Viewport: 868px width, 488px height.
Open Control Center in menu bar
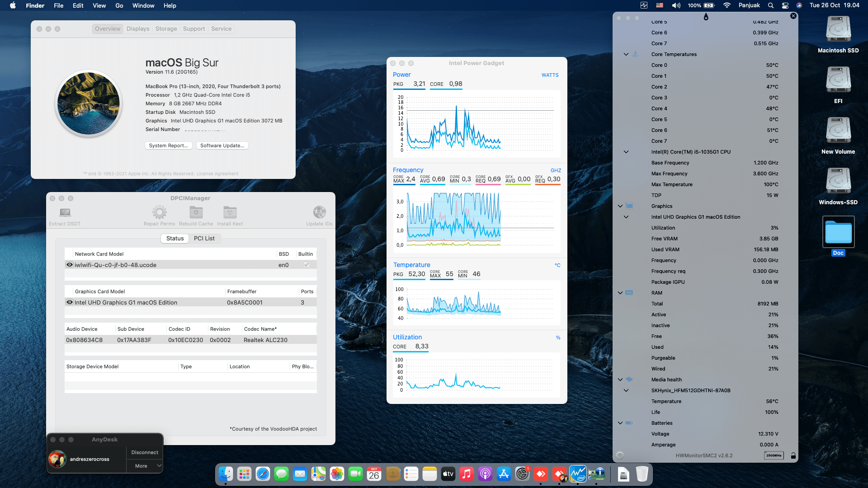coord(785,5)
